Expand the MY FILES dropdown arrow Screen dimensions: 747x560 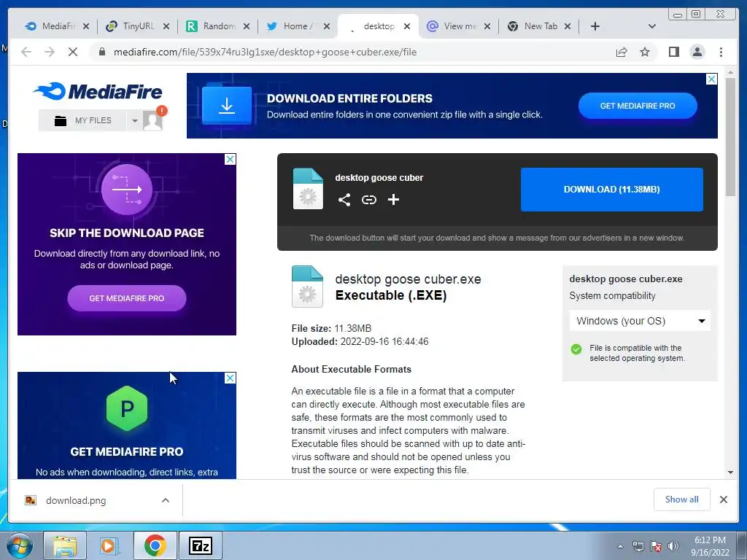click(x=135, y=120)
